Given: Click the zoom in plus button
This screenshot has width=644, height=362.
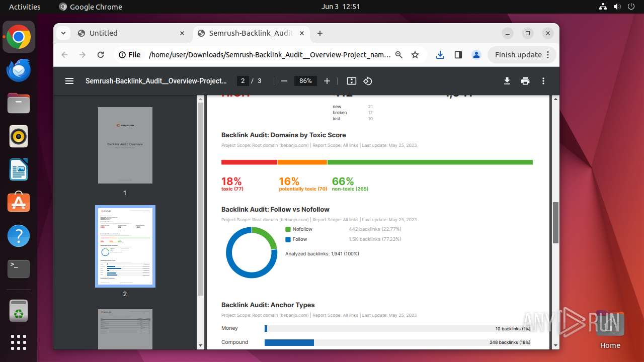Looking at the screenshot, I should coord(327,81).
